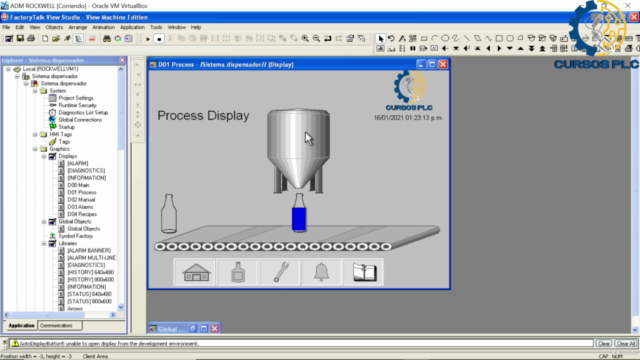Switch to the Application tab
Image resolution: width=640 pixels, height=360 pixels.
pos(21,325)
